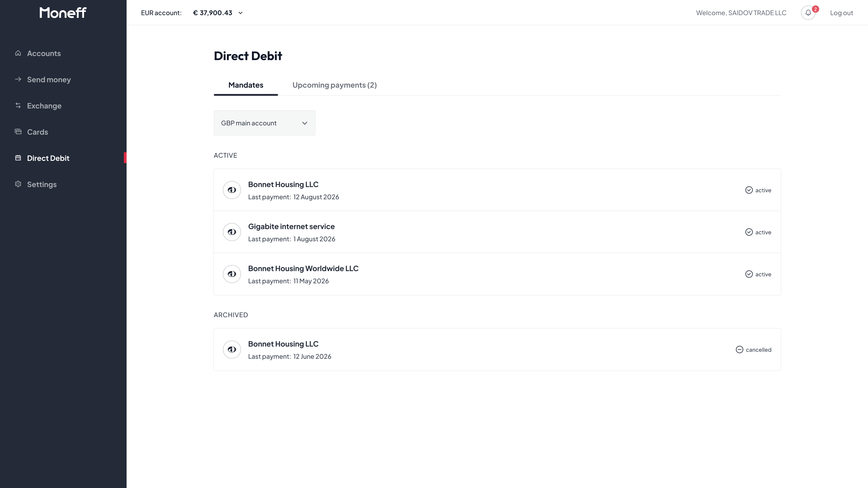This screenshot has width=868, height=488.
Task: Click the Exchange arrows icon
Action: click(x=18, y=106)
